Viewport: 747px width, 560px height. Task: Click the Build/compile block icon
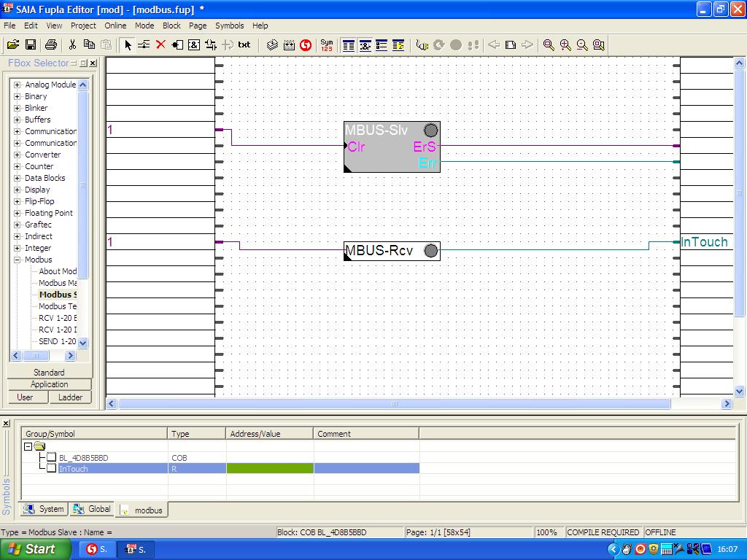pos(272,44)
